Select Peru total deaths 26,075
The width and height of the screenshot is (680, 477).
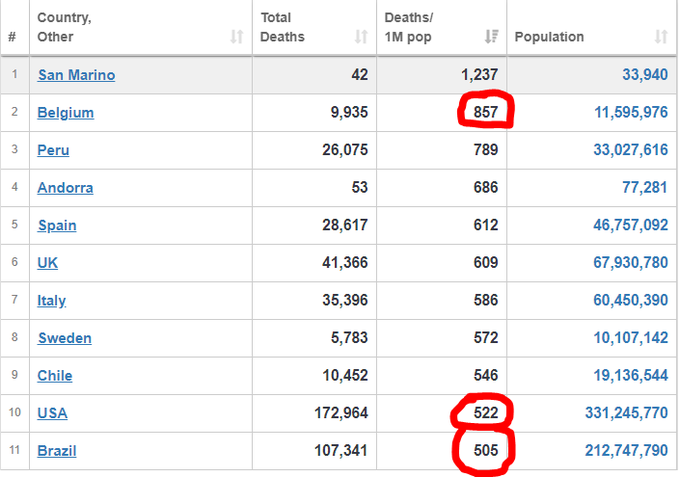coord(345,150)
